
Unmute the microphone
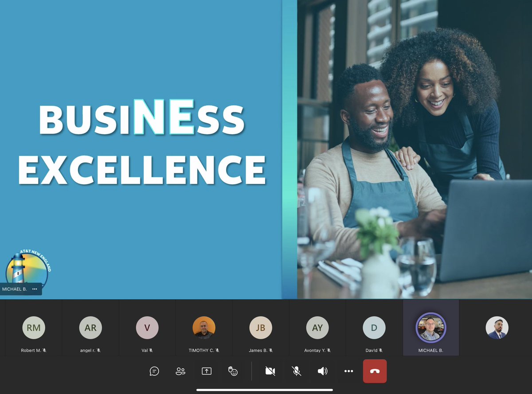tap(297, 371)
